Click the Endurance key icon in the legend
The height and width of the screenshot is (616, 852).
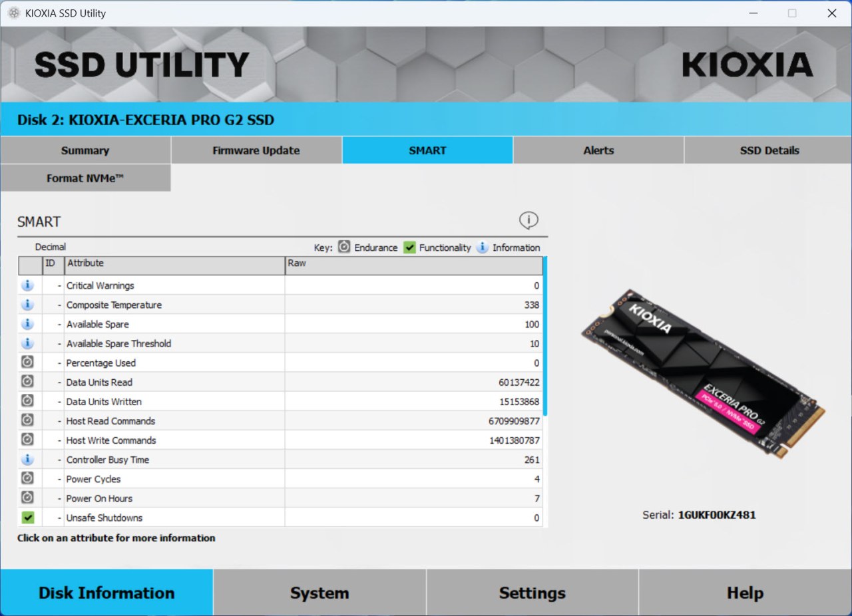344,247
